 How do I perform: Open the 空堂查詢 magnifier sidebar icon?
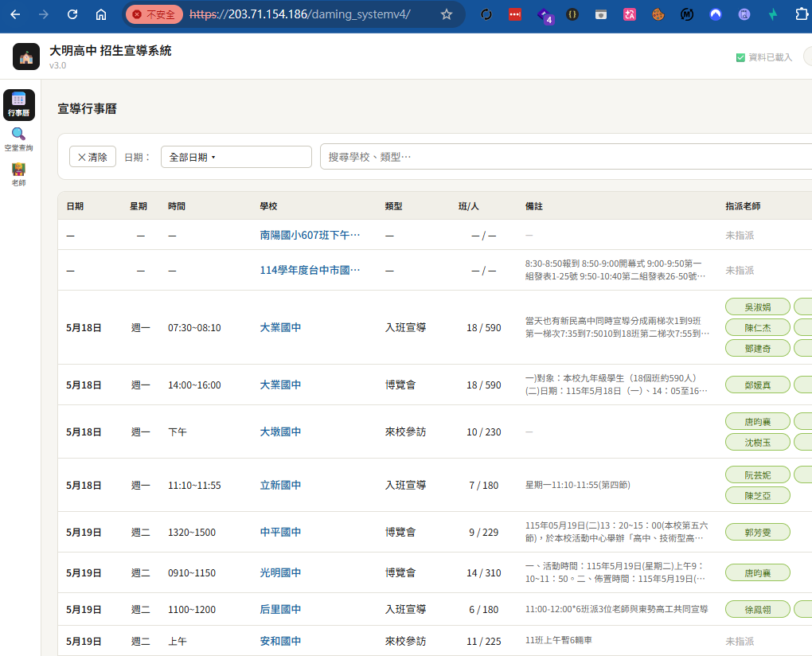click(18, 139)
